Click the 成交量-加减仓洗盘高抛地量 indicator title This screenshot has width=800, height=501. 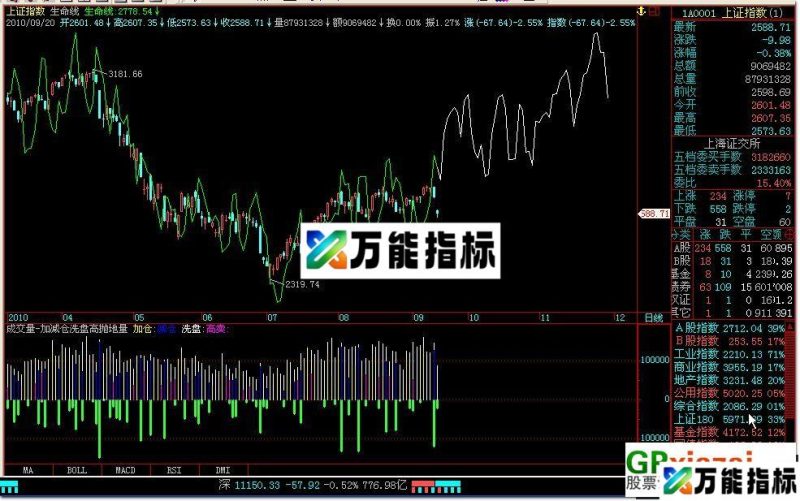click(x=67, y=329)
